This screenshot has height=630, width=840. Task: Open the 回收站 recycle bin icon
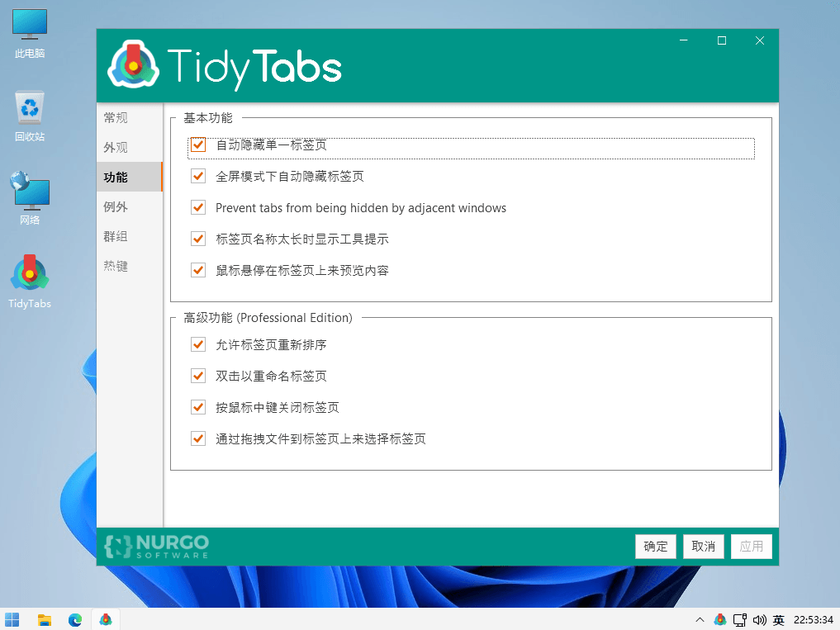pyautogui.click(x=30, y=116)
